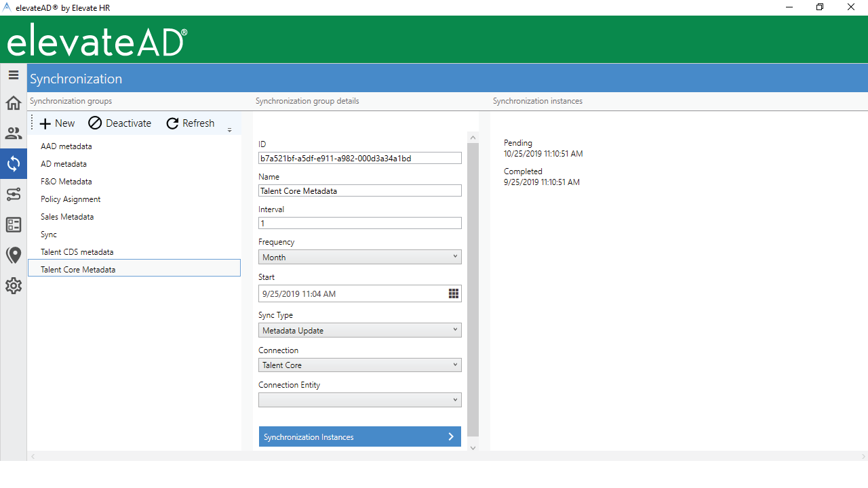Refresh the synchronization groups list
Screen dimensions: 868x488
[x=191, y=123]
